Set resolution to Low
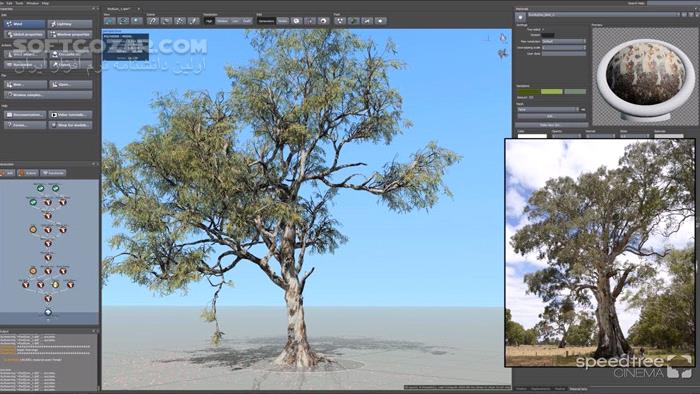Image resolution: width=700 pixels, height=394 pixels. (x=235, y=21)
